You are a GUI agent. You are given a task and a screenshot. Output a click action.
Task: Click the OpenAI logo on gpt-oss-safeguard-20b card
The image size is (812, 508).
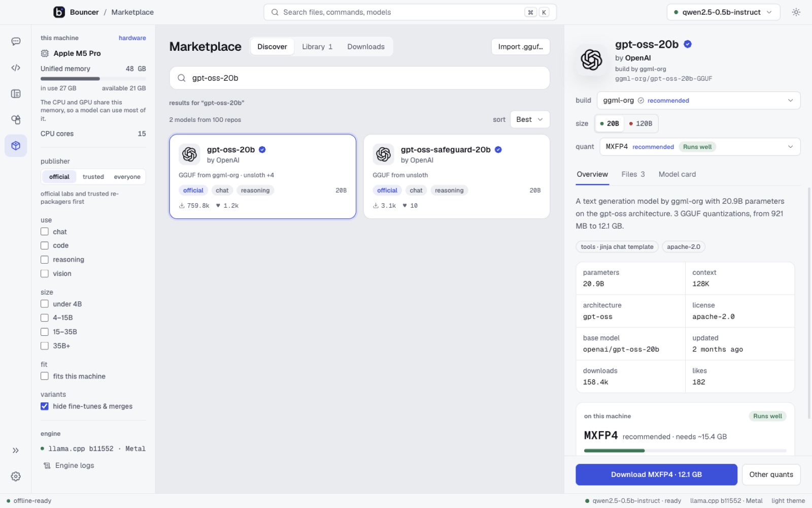[384, 154]
